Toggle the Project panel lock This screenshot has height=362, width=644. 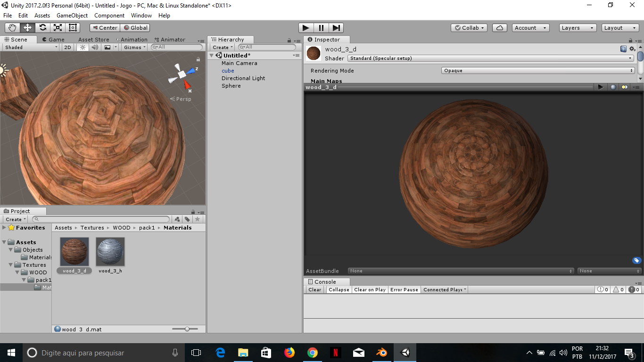tap(193, 212)
